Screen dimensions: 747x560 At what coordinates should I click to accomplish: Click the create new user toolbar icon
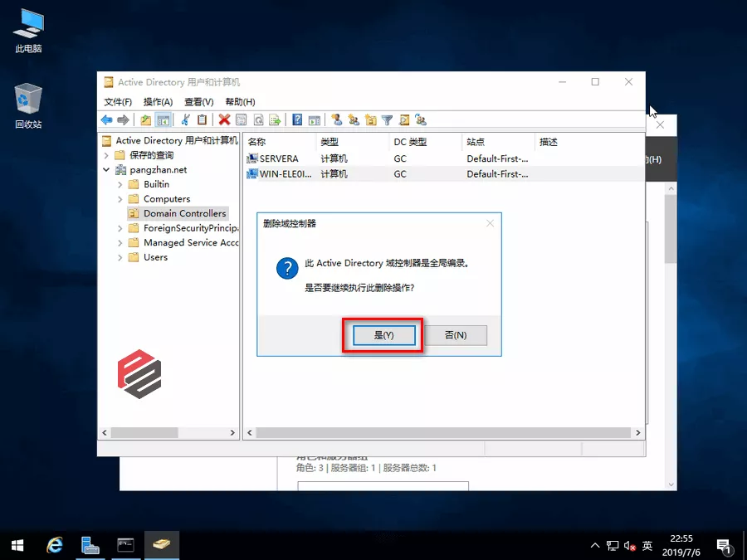coord(337,120)
